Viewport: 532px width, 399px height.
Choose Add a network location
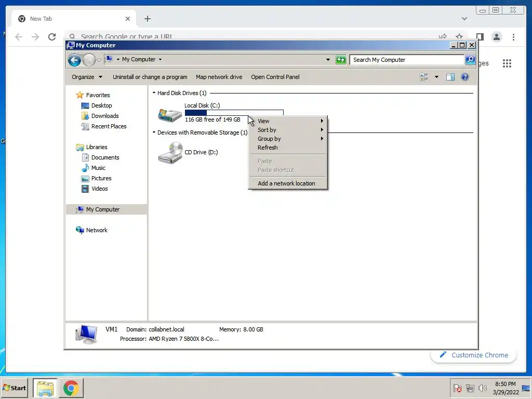pyautogui.click(x=288, y=183)
